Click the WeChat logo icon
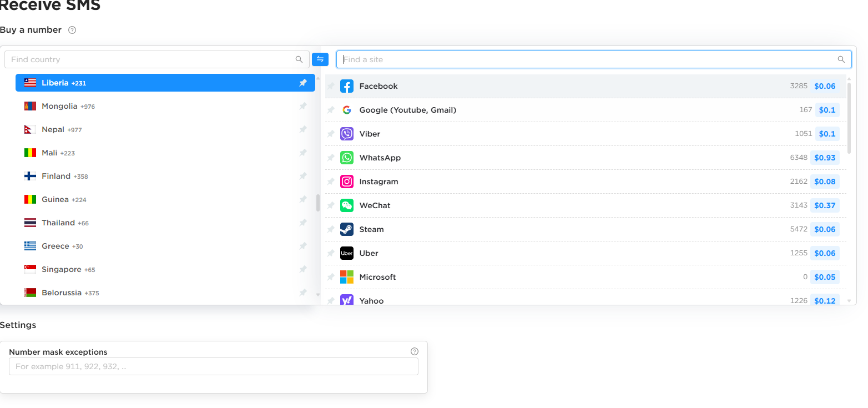868x408 pixels. (347, 205)
